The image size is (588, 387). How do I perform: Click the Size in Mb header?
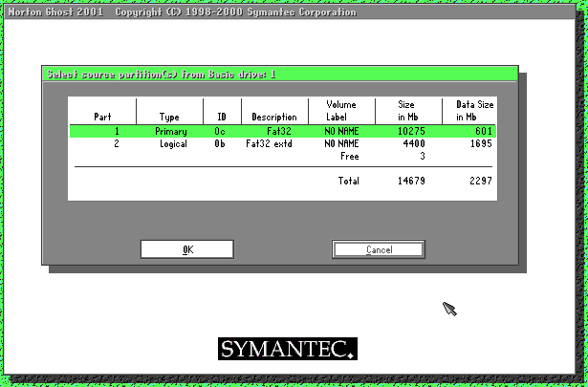(408, 111)
